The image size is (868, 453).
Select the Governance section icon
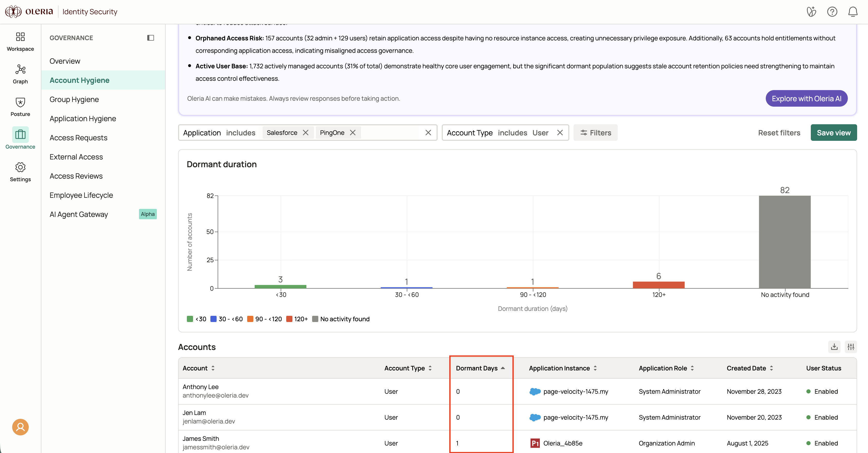click(20, 135)
